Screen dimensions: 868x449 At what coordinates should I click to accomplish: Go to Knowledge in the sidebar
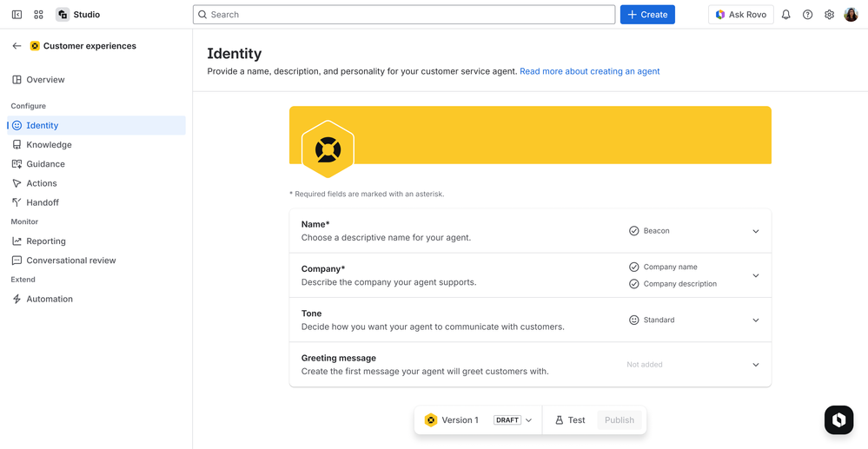pyautogui.click(x=49, y=145)
